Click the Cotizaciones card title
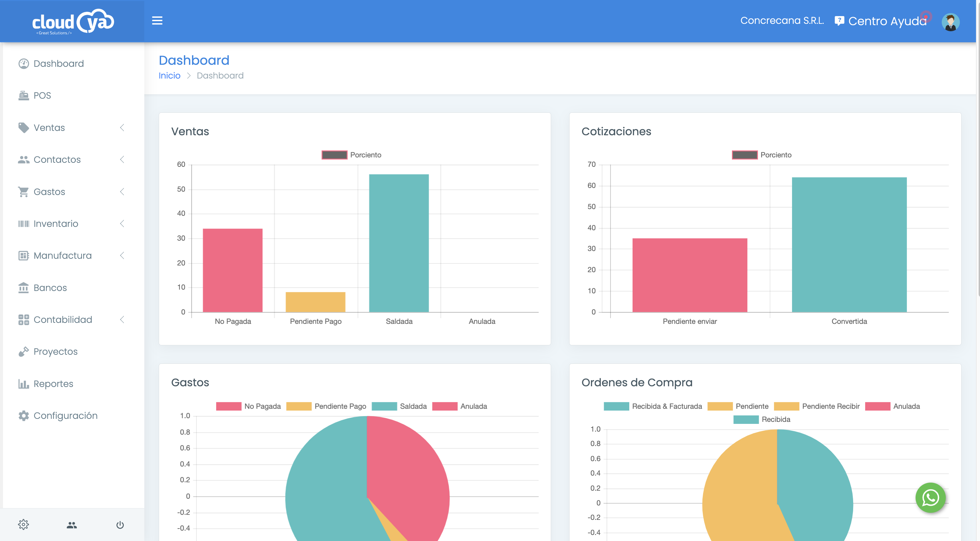The width and height of the screenshot is (980, 541). pyautogui.click(x=616, y=131)
